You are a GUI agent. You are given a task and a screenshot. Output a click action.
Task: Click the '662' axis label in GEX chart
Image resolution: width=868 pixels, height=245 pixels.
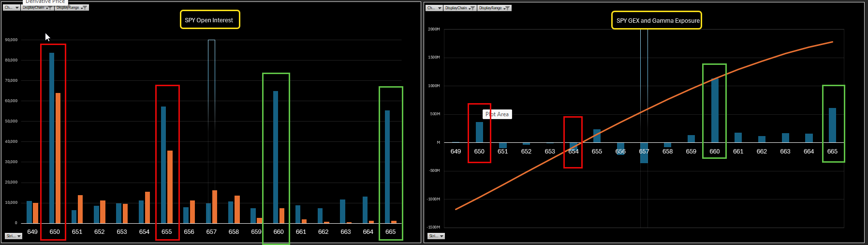(x=762, y=152)
